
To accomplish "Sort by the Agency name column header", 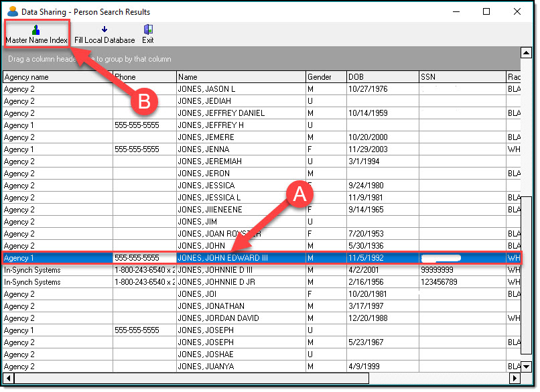I will tap(57, 77).
